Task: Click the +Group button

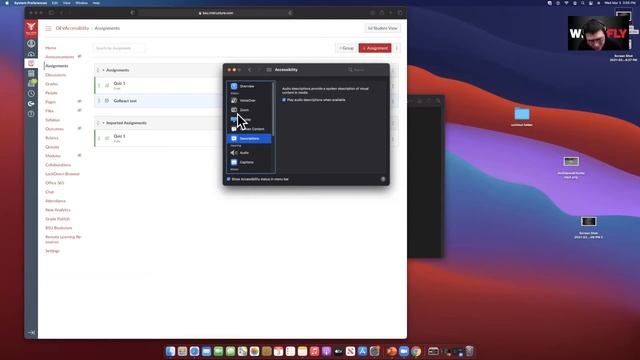Action: (346, 48)
